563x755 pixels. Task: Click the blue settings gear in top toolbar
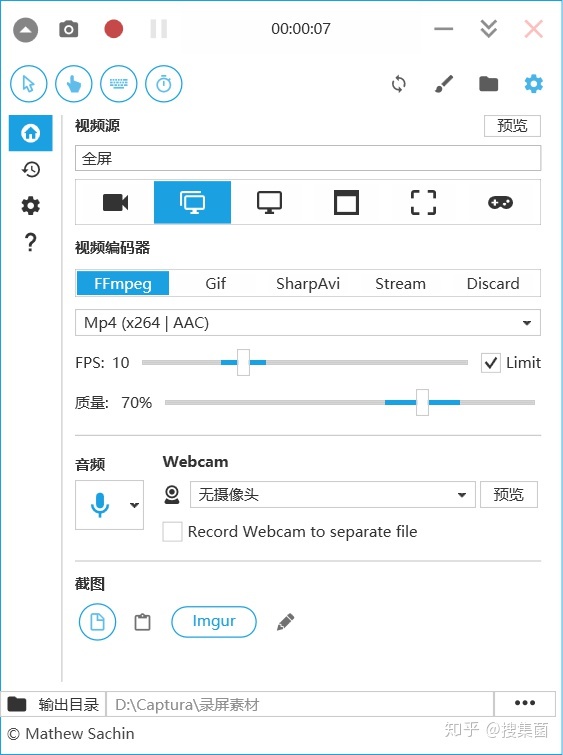533,84
